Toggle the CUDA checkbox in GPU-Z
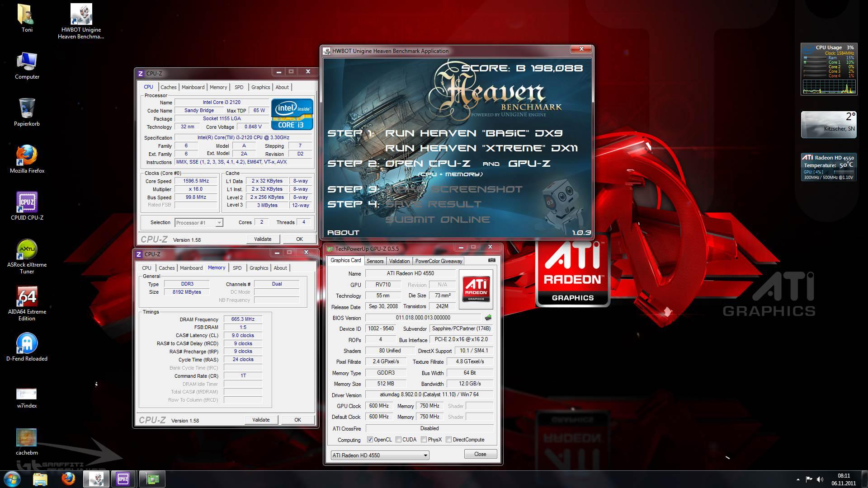The image size is (868, 488). click(398, 440)
